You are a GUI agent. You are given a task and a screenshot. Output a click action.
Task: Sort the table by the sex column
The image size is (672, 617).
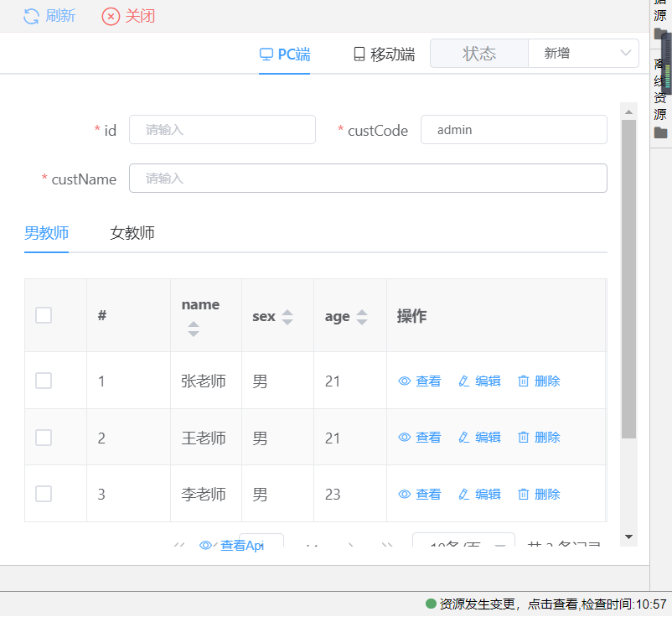click(x=287, y=317)
